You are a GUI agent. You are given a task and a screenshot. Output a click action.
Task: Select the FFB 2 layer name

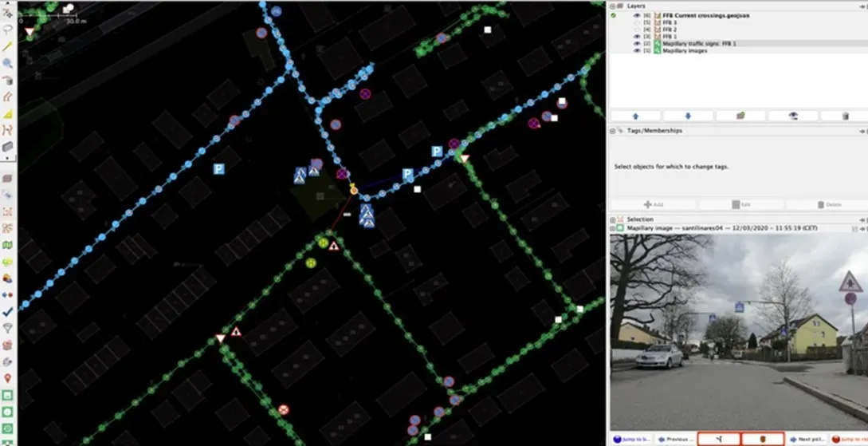pos(670,30)
